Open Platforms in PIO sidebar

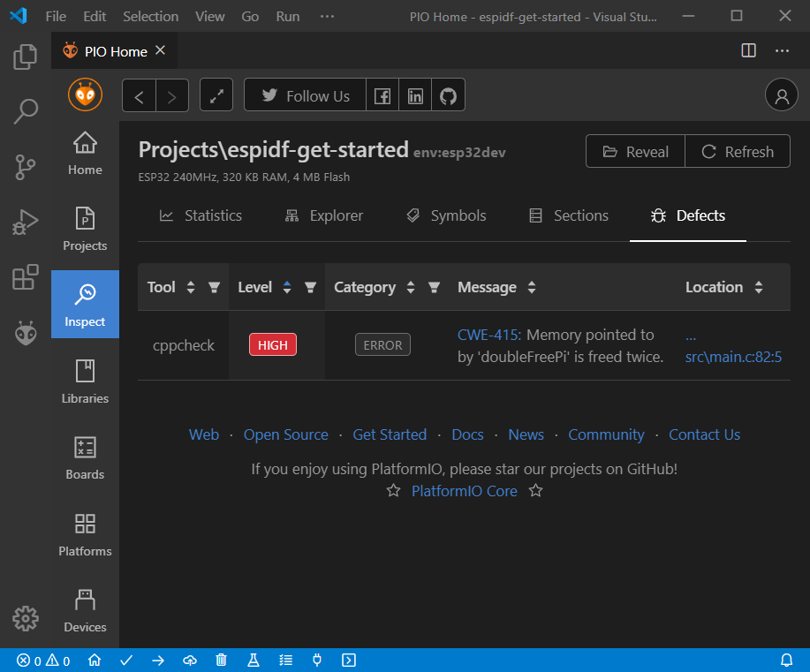85,534
